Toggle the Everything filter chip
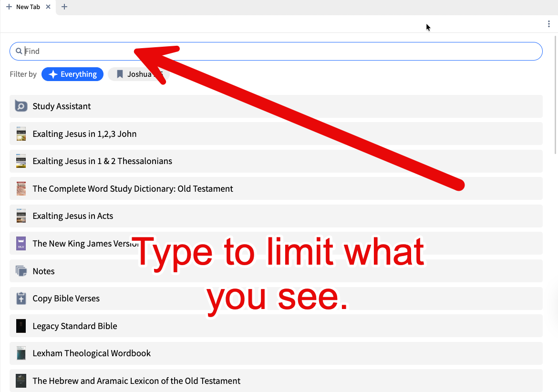 click(x=72, y=74)
